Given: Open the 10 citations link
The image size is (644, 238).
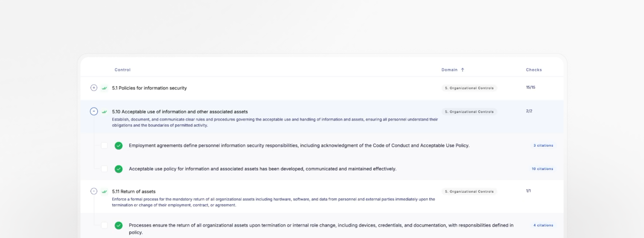Looking at the screenshot, I should tap(543, 169).
